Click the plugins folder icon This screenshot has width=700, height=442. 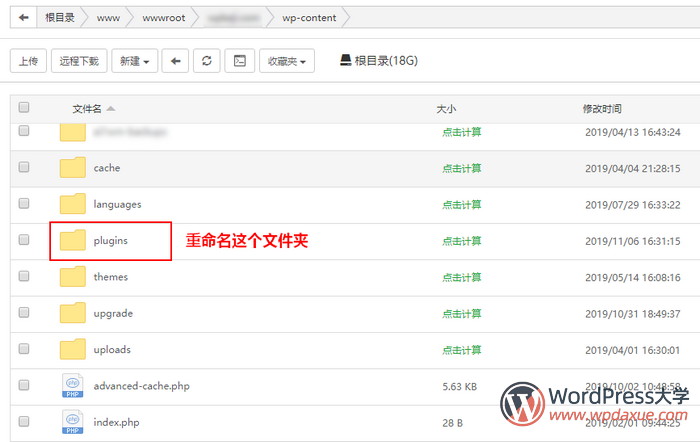[x=73, y=240]
